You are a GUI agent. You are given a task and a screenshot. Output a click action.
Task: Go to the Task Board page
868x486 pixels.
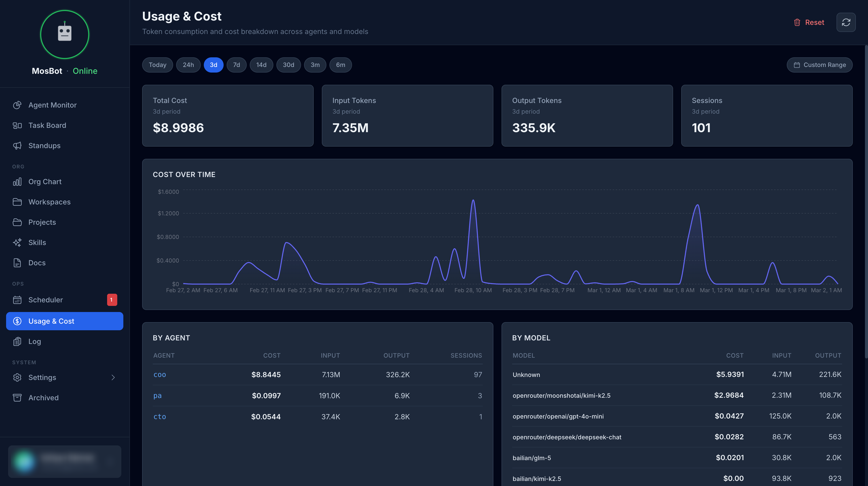47,125
